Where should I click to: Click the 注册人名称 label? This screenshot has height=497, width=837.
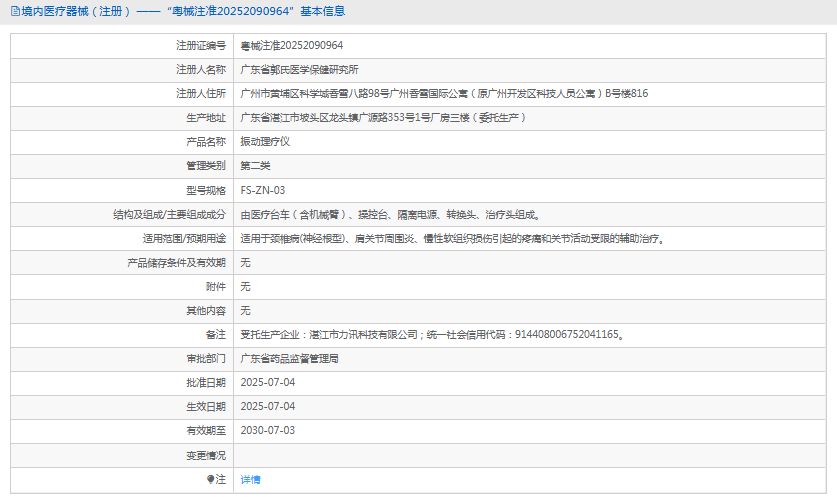point(201,69)
